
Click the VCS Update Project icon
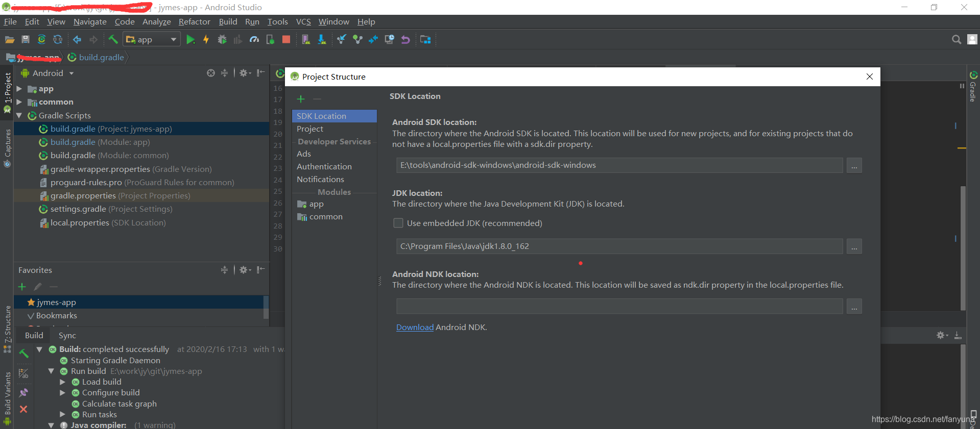coord(341,39)
